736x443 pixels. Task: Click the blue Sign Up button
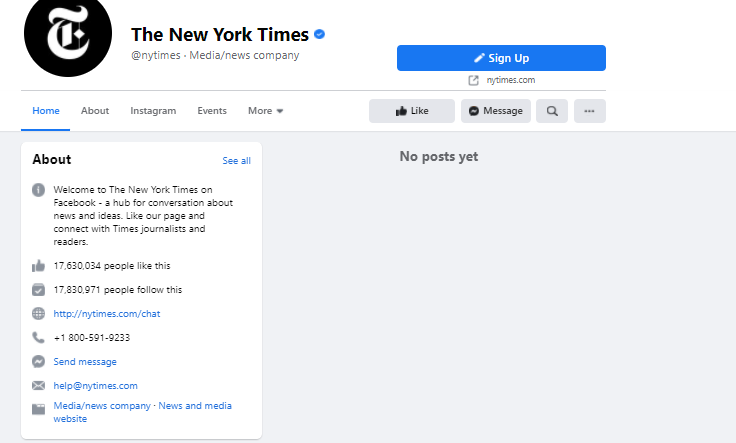click(501, 58)
